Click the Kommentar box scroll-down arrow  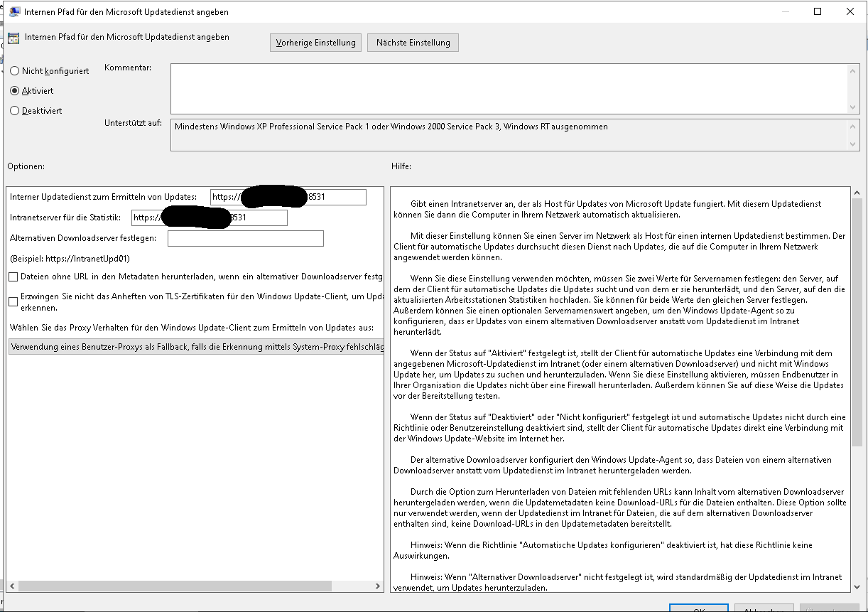854,107
